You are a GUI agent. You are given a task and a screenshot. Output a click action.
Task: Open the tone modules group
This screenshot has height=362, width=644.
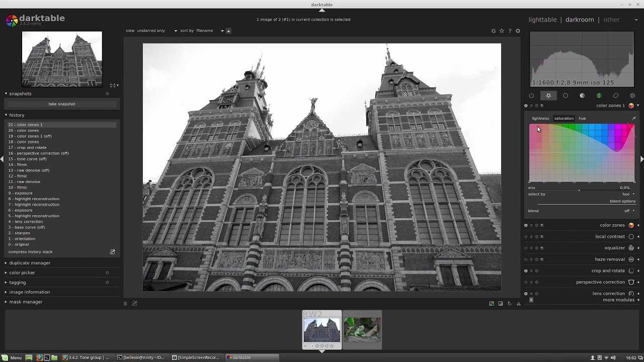click(x=582, y=96)
